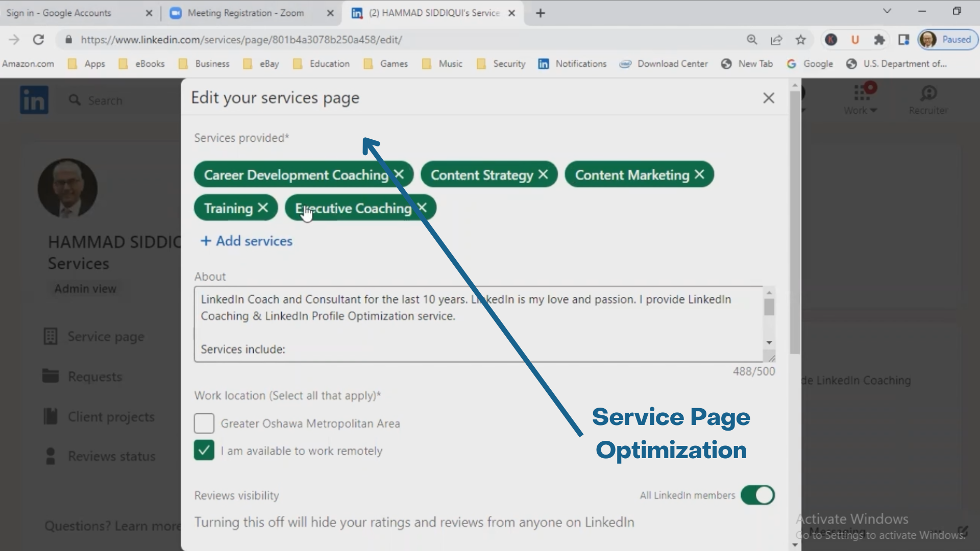Toggle reviews visibility for All LinkedIn members

click(757, 495)
